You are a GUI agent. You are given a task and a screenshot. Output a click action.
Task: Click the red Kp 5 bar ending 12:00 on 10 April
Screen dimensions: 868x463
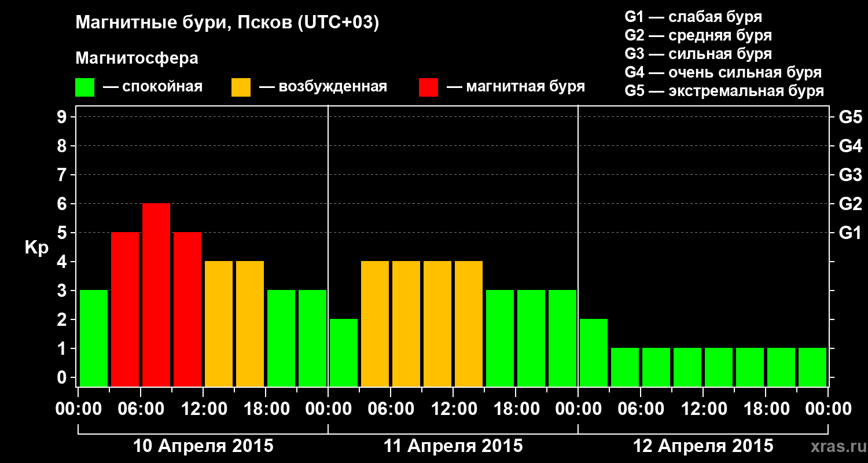pyautogui.click(x=187, y=309)
